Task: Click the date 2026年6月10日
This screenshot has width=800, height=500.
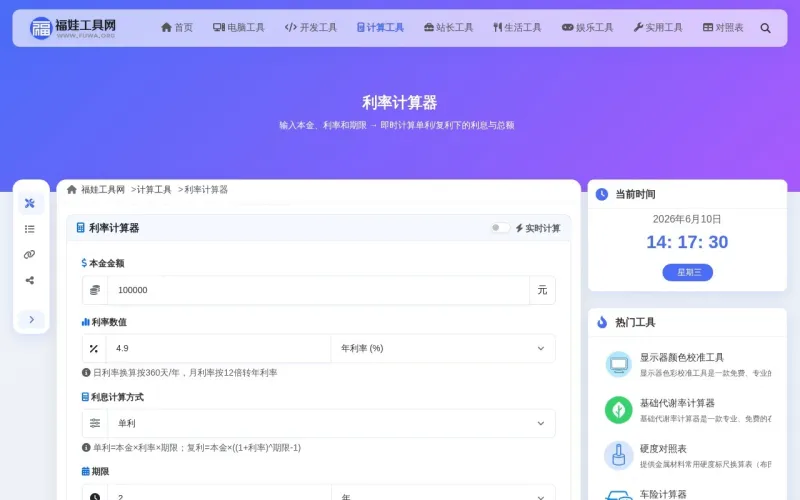Action: coord(687,219)
